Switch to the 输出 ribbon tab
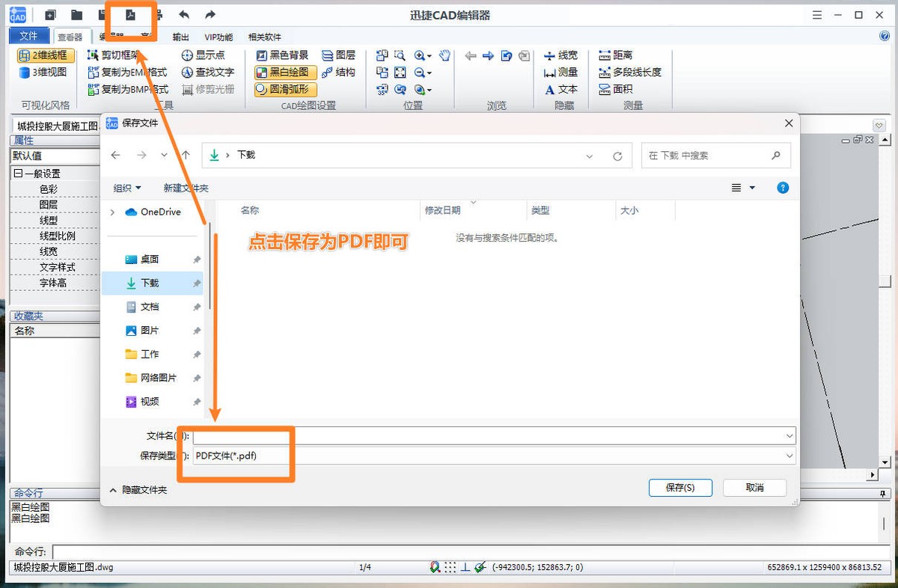 (180, 36)
